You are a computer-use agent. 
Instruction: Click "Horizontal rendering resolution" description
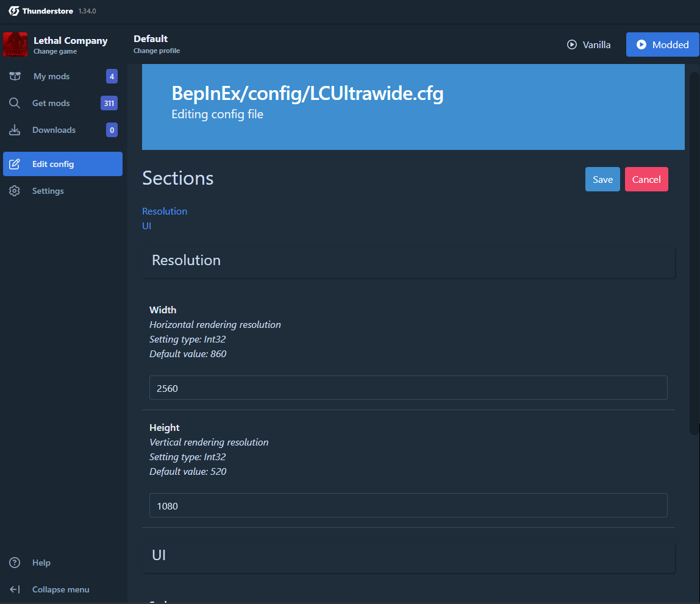(x=215, y=325)
